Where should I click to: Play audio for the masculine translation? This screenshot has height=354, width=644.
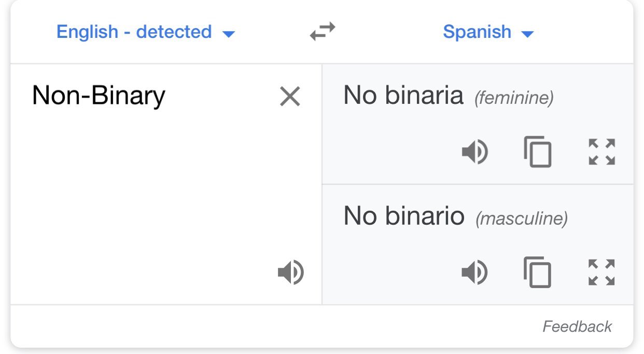point(474,273)
